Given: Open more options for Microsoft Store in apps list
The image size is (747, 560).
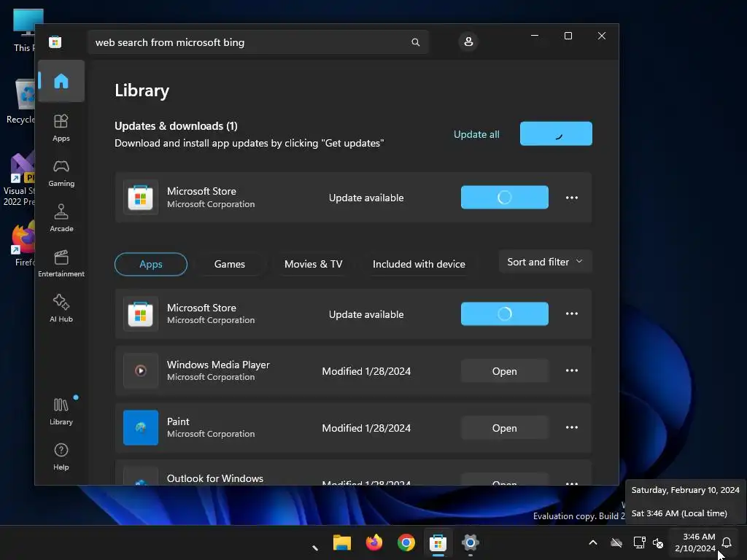Looking at the screenshot, I should click(572, 314).
